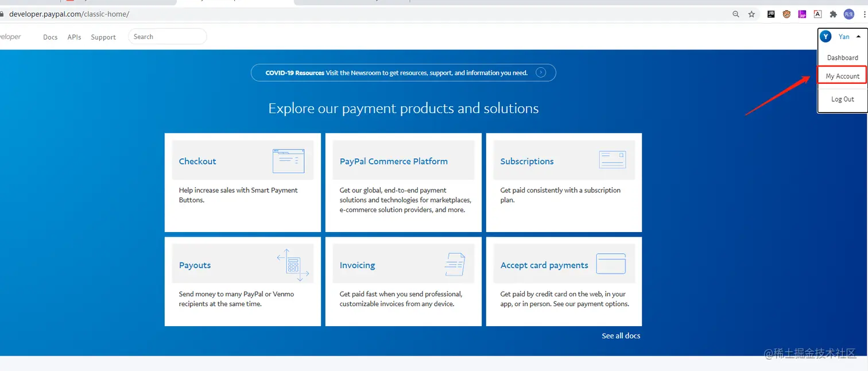Image resolution: width=868 pixels, height=371 pixels.
Task: Click the credit card illustration icon
Action: point(611,264)
